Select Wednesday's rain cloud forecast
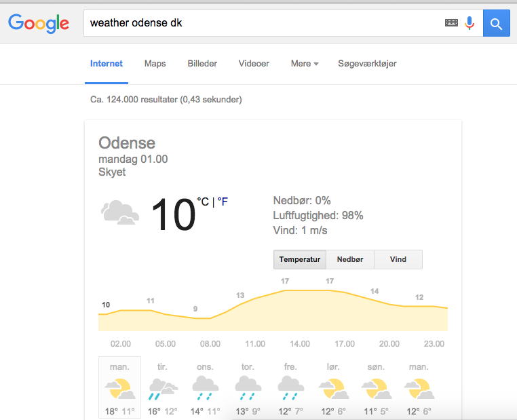 [205, 388]
